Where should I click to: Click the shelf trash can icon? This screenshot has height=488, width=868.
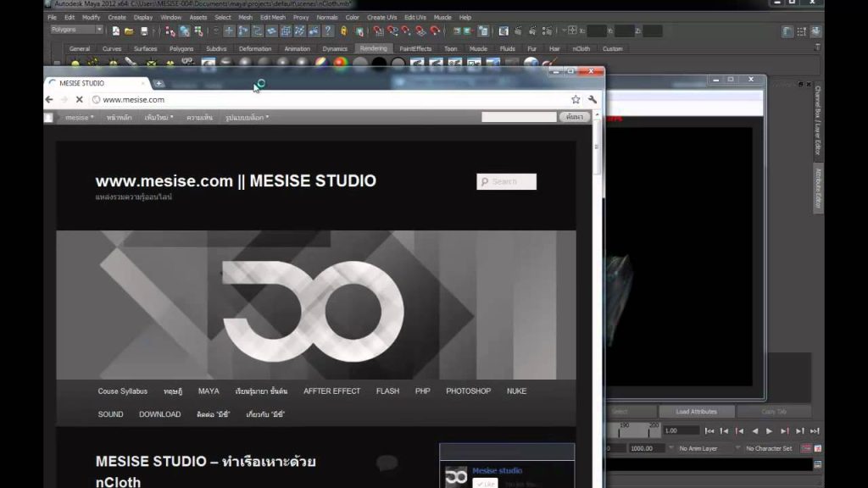(x=818, y=48)
